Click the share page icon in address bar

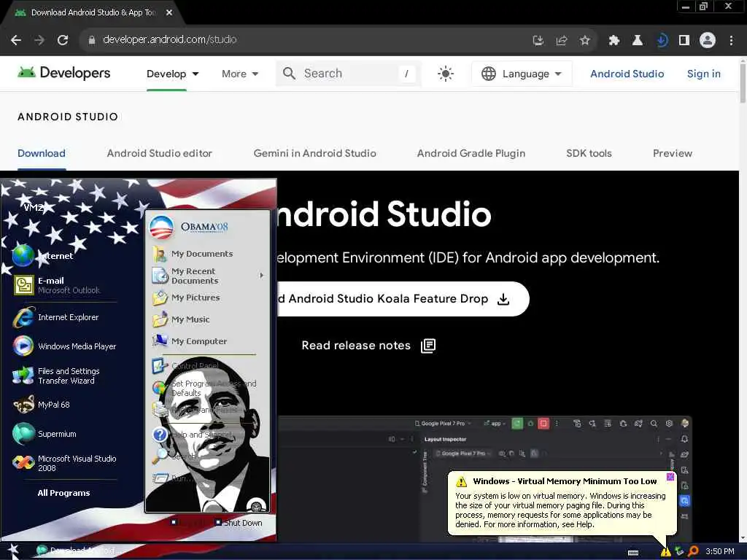point(562,41)
